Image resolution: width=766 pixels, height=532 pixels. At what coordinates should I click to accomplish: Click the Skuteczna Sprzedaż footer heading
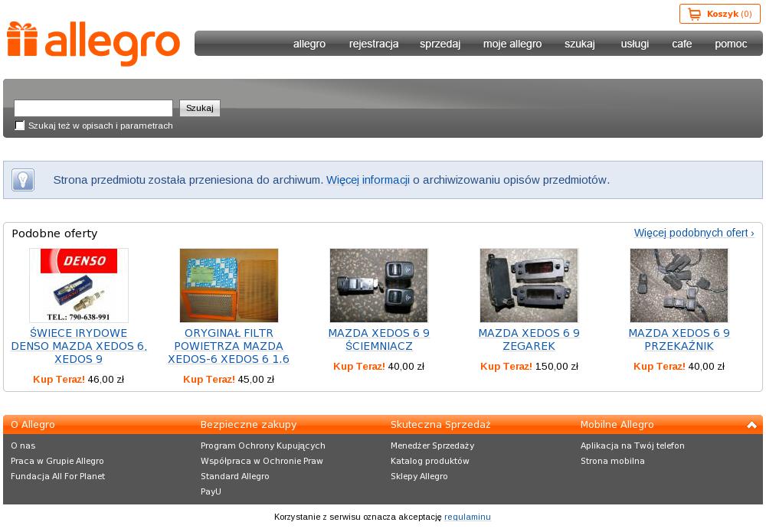tap(440, 425)
